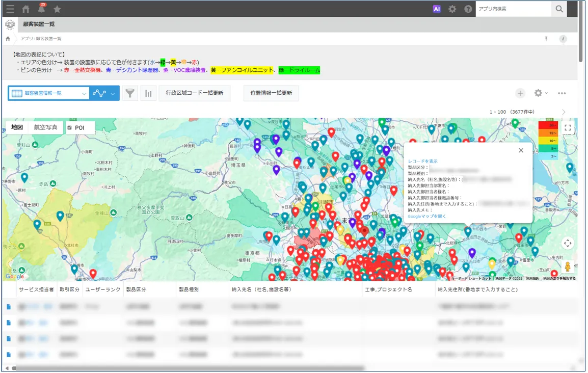Open the hamburger main menu
Viewport: 588px width, 373px height.
click(10, 9)
